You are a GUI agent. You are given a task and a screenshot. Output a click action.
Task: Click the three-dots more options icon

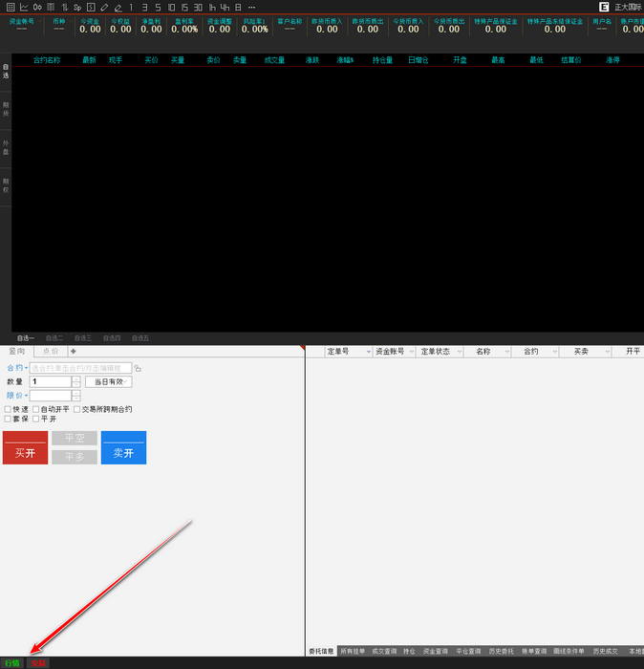click(251, 7)
